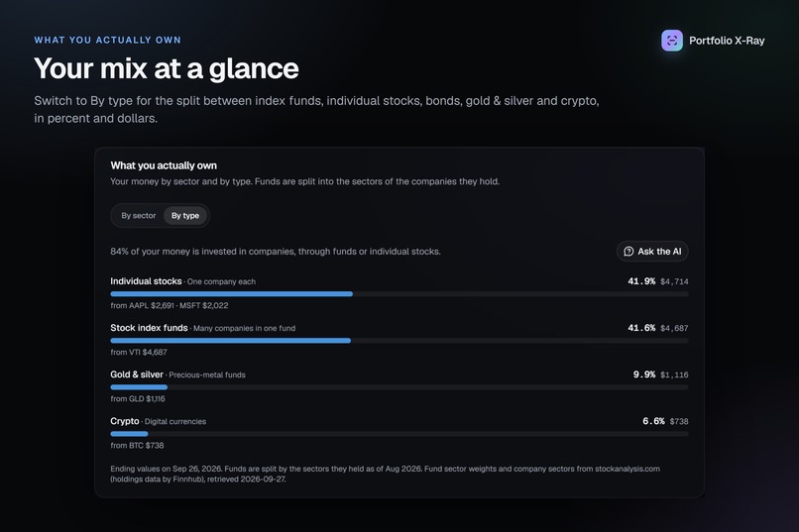Click the 'Your money by sector and by type' subtitle
The width and height of the screenshot is (799, 532).
pyautogui.click(x=304, y=181)
